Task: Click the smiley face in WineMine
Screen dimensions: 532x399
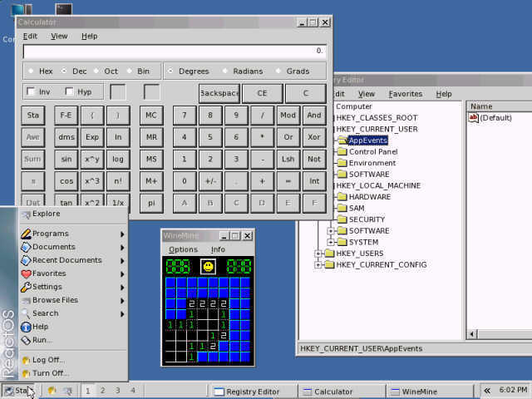Action: pos(208,267)
